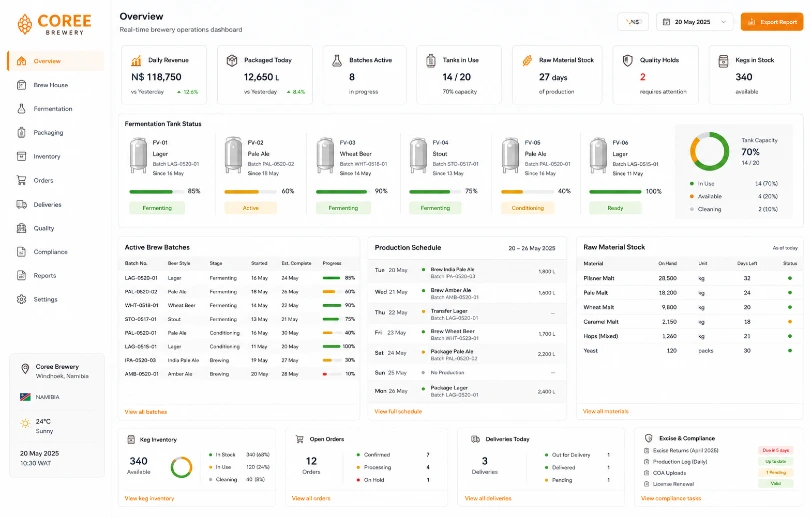Image resolution: width=811 pixels, height=518 pixels.
Task: Click the Quality Holds shield icon
Action: tap(627, 60)
